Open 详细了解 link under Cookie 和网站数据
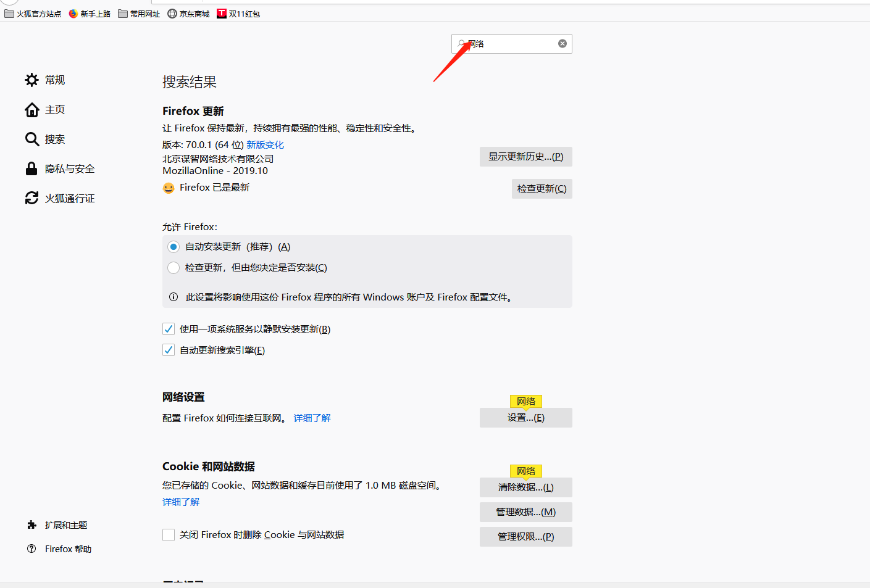The width and height of the screenshot is (870, 588). click(x=181, y=502)
